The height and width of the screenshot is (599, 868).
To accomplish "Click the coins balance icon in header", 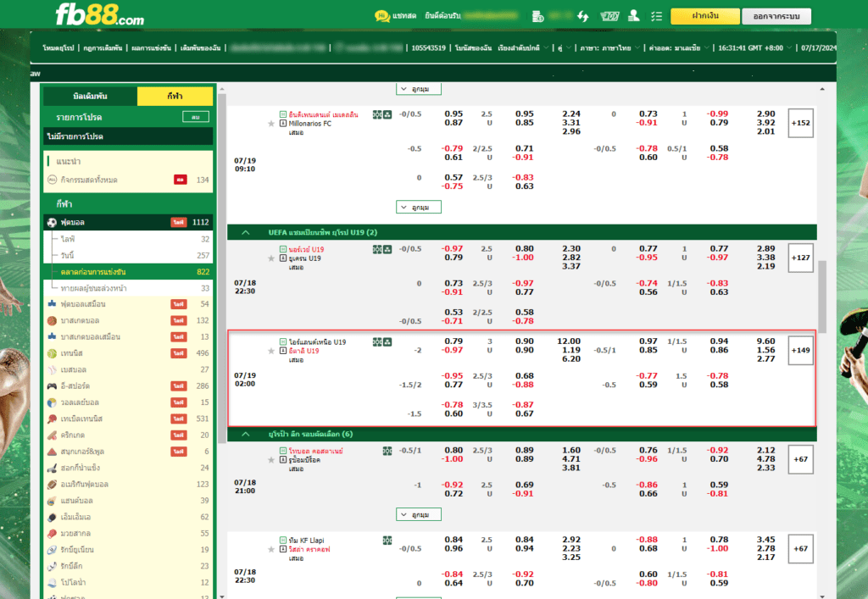I will tap(537, 16).
